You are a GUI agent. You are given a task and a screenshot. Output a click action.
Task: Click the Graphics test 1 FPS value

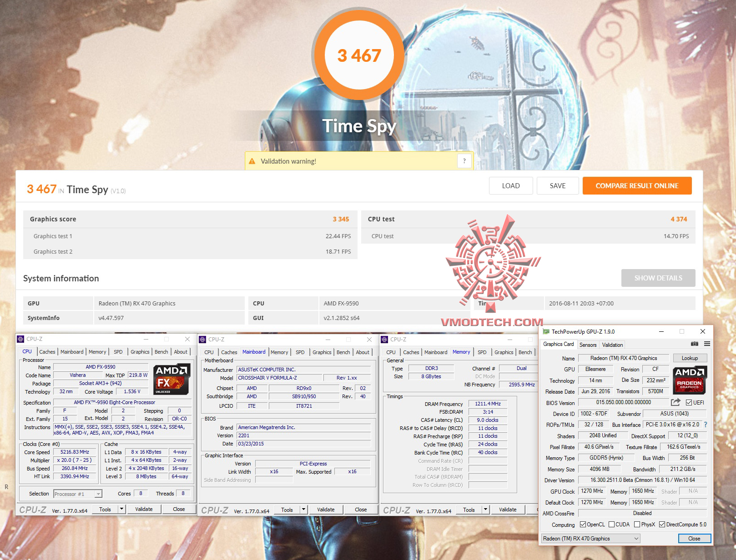[338, 236]
